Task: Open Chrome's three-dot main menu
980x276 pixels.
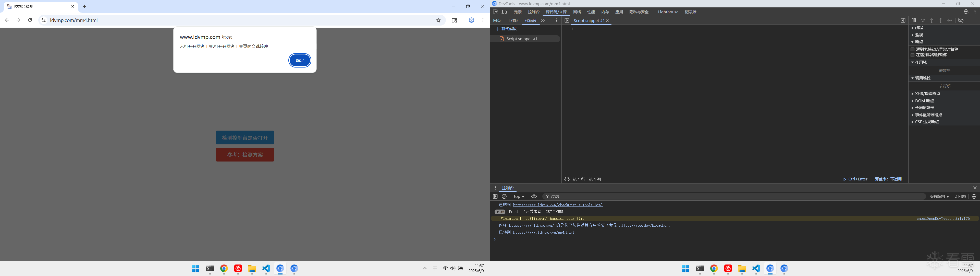Action: [483, 20]
